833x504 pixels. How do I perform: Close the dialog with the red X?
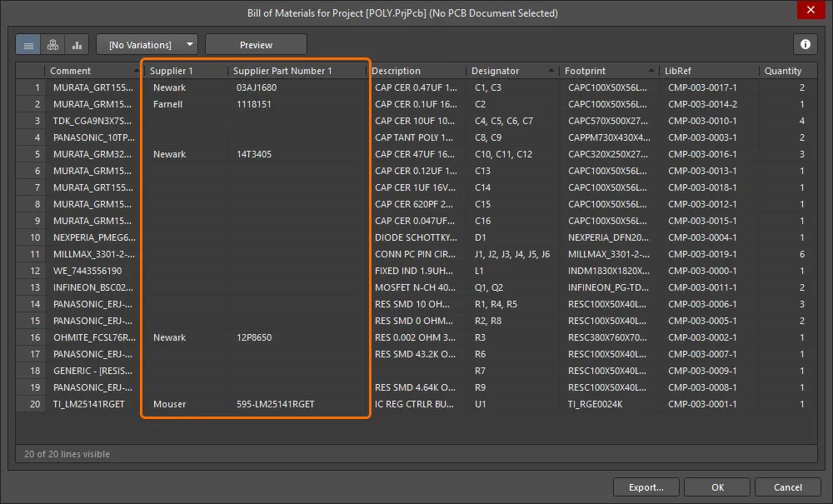point(811,10)
